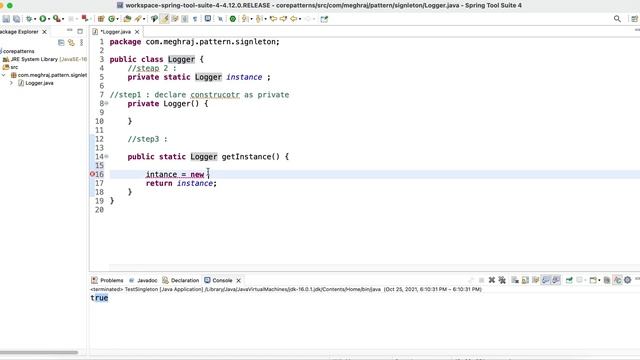Toggle Show Whitespace Characters icon
This screenshot has width=640, height=360.
coord(195,19)
